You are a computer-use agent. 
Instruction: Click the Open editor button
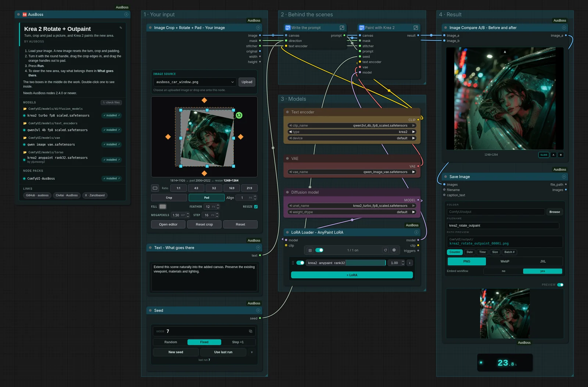click(x=168, y=225)
